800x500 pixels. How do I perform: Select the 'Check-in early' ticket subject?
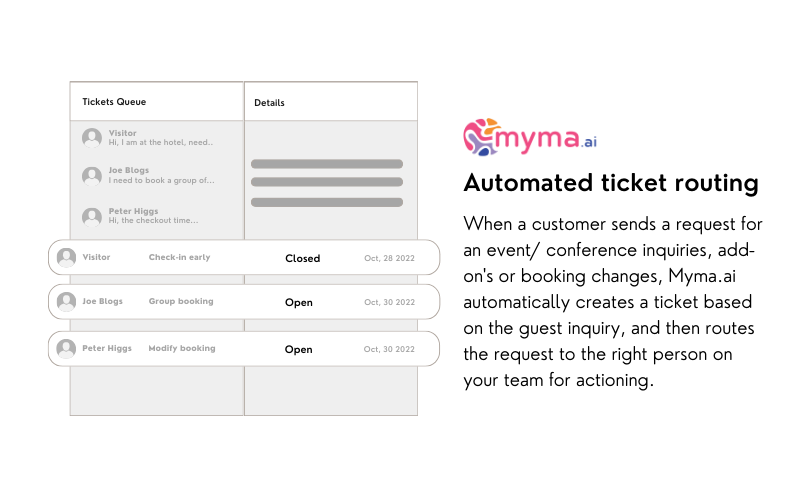(x=179, y=257)
